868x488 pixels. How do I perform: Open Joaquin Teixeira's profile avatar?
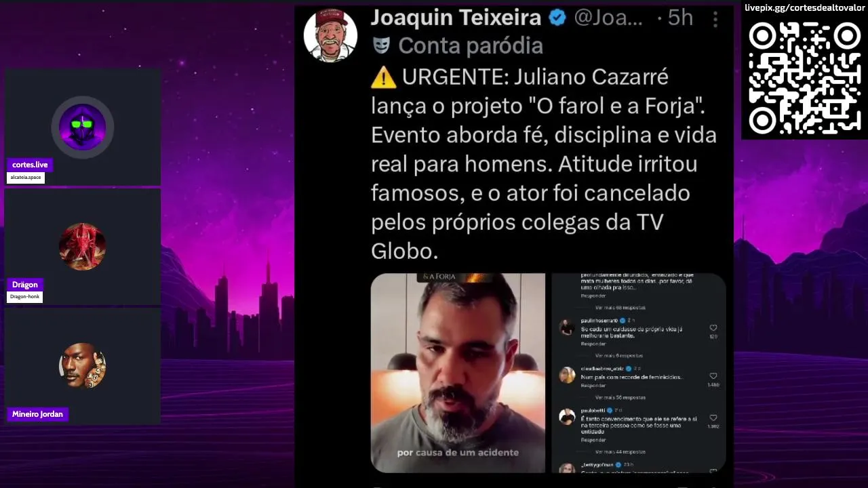[x=330, y=35]
